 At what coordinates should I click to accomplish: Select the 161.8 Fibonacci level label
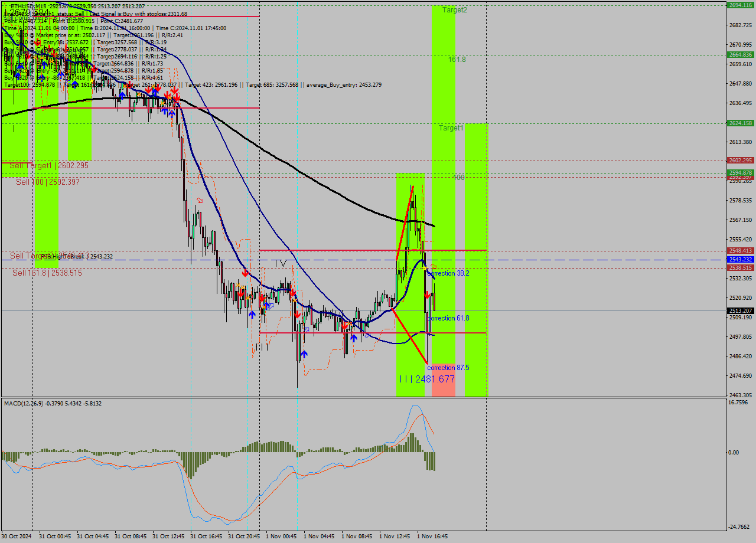[457, 60]
